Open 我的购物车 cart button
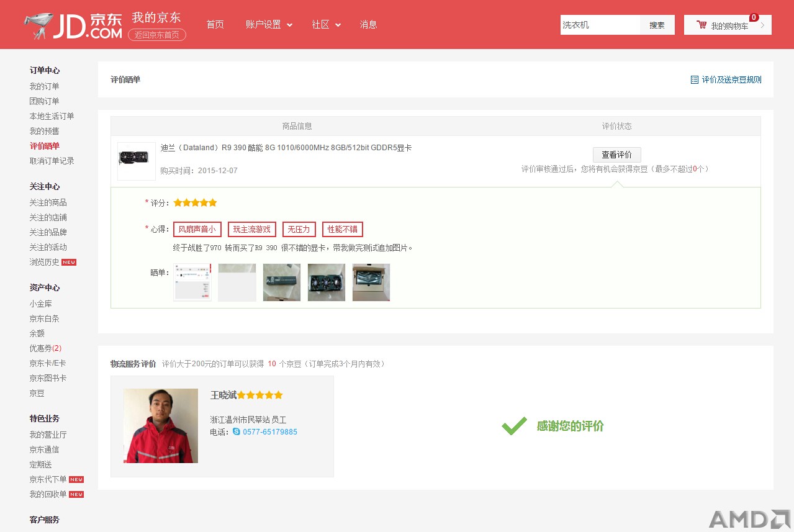Viewport: 794px width, 532px height. 728,25
